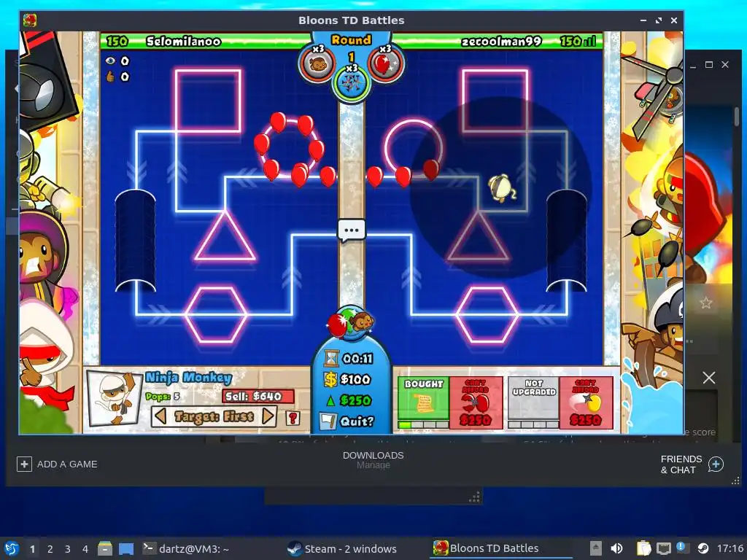The width and height of the screenshot is (747, 560).
Task: Switch to Steam - 2 windows task
Action: 341,548
